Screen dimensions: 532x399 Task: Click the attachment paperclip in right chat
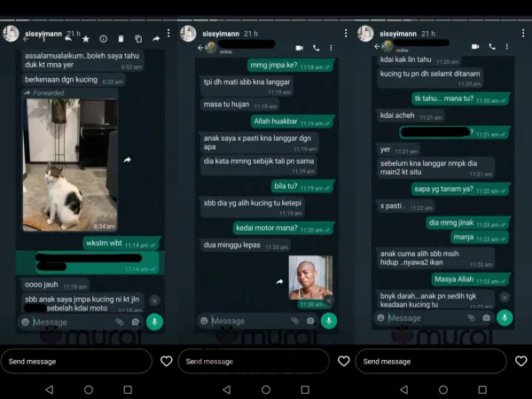[472, 317]
